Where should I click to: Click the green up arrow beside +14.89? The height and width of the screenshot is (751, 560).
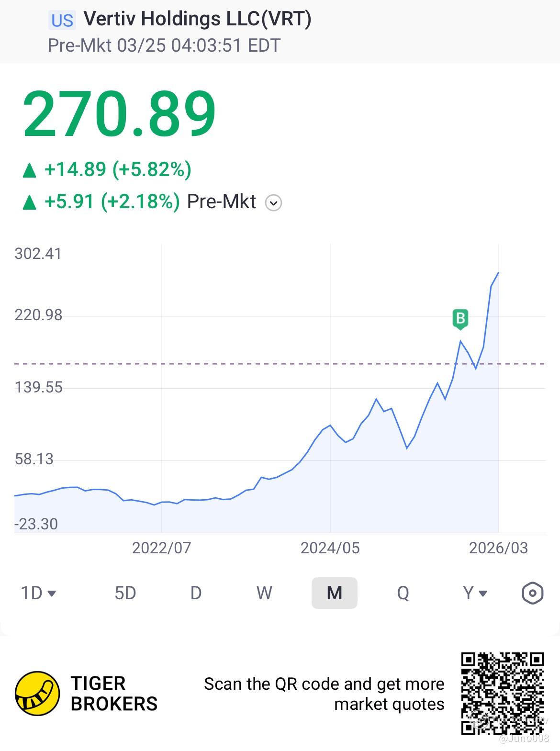30,170
